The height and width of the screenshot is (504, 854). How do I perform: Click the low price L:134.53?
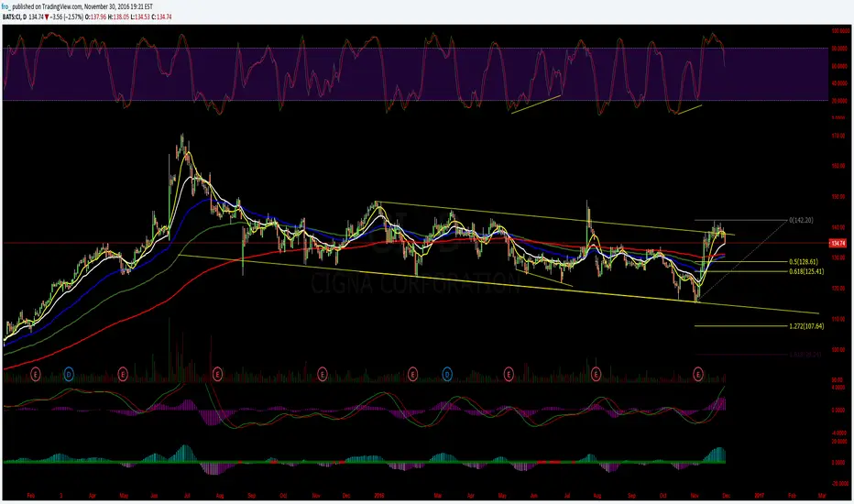(140, 16)
